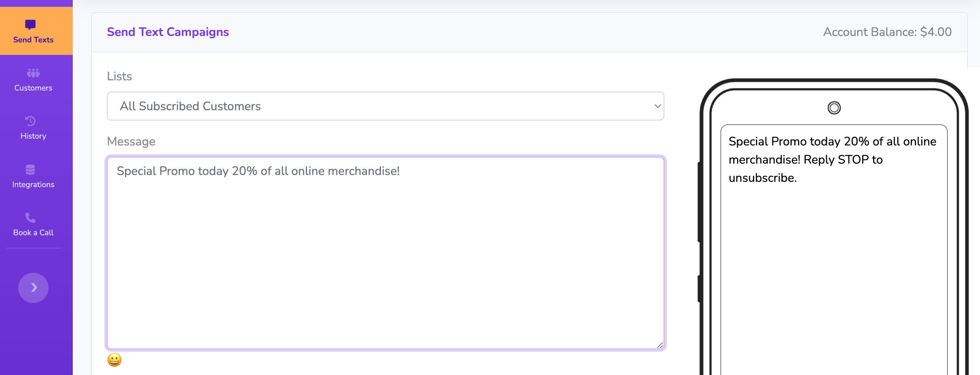Select the Send Texts menu label
The width and height of the screenshot is (980, 375).
tap(33, 40)
